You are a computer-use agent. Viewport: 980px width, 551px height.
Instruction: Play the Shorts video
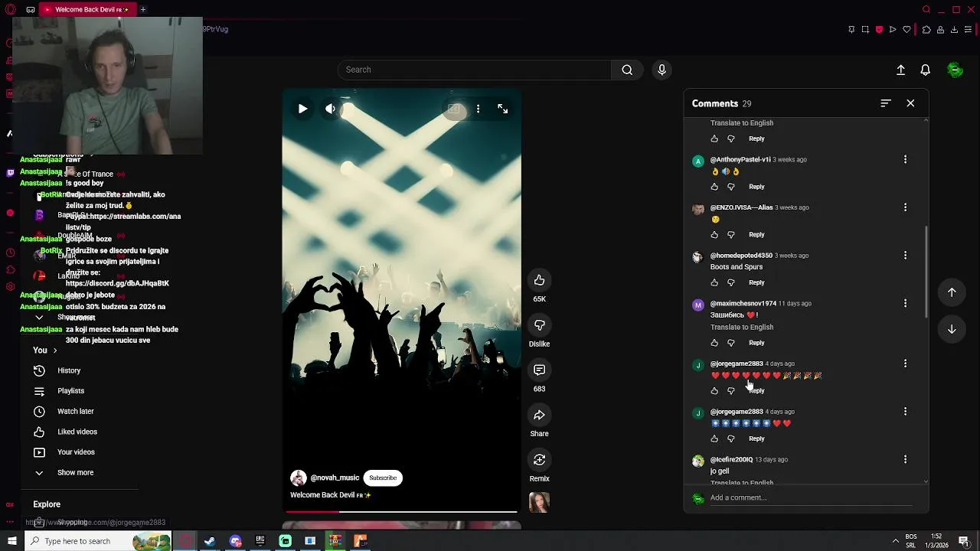click(x=302, y=109)
